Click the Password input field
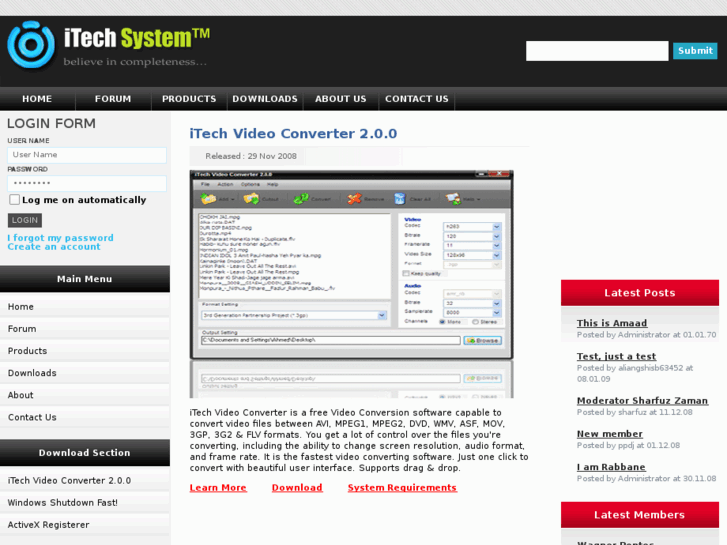This screenshot has width=727, height=545. pyautogui.click(x=87, y=183)
